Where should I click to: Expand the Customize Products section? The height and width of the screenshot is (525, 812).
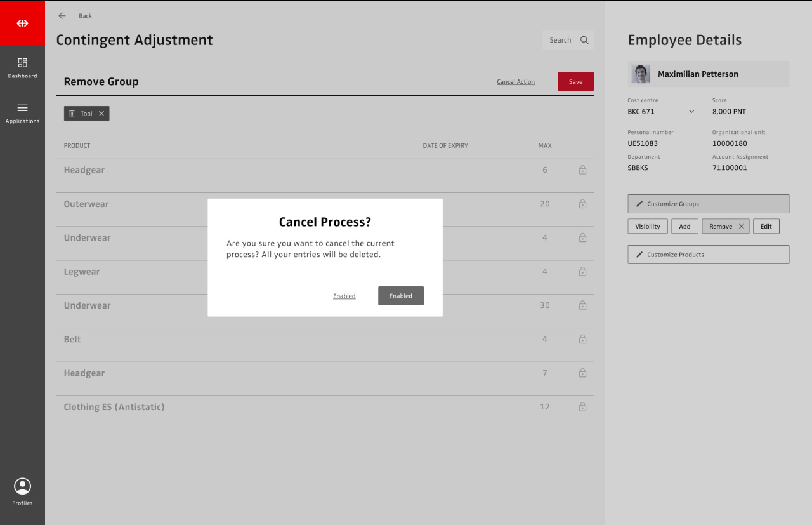708,255
